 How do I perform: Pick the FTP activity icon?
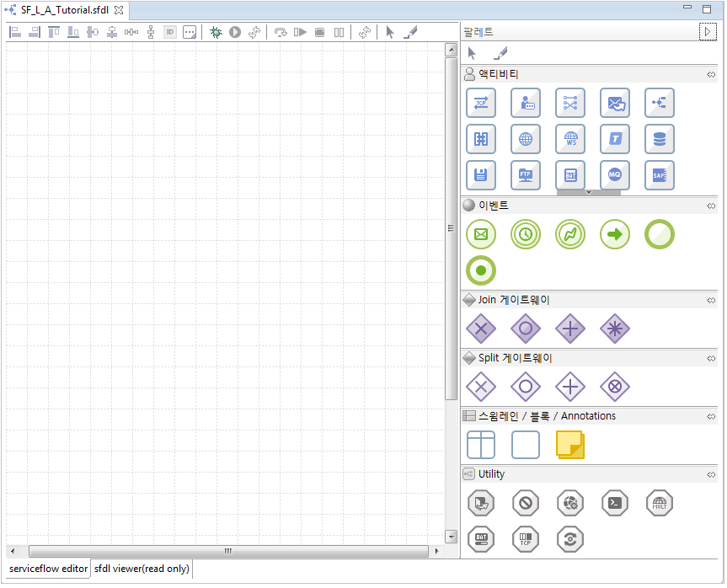[x=526, y=175]
